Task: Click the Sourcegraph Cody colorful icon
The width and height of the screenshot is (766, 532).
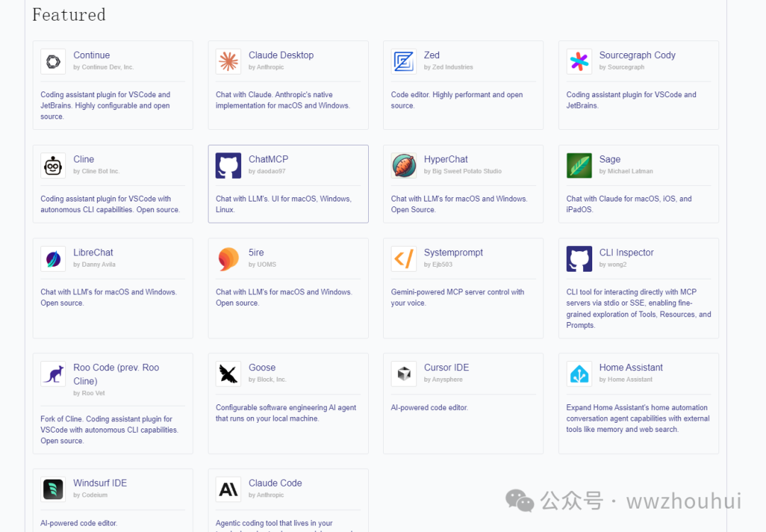Action: tap(579, 62)
